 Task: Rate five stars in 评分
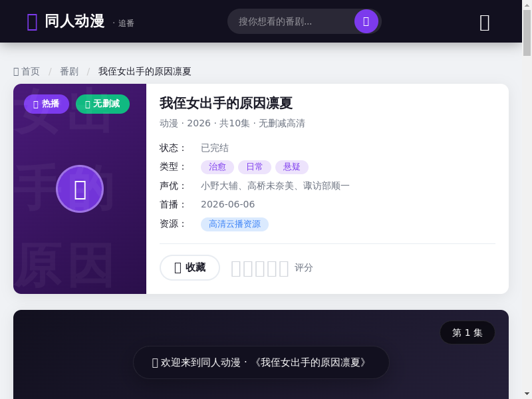(x=284, y=269)
